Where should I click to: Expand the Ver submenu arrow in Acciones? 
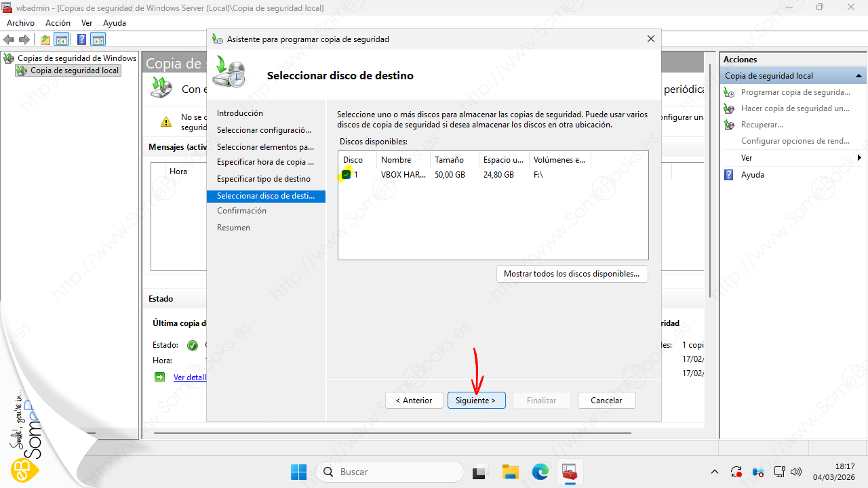(859, 158)
